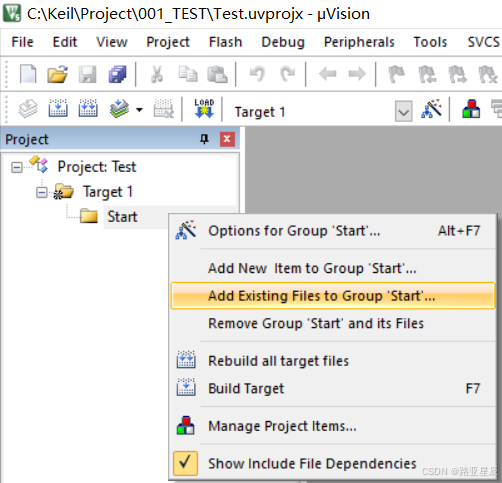Open the Tools menu

[x=430, y=42]
